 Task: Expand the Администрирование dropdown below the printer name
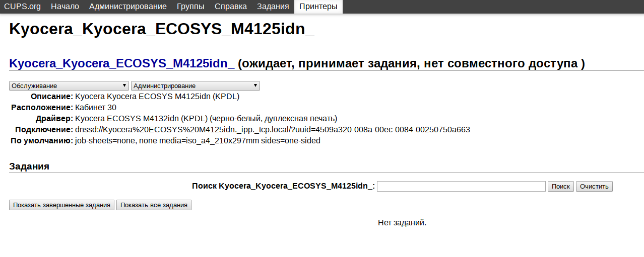pyautogui.click(x=196, y=86)
